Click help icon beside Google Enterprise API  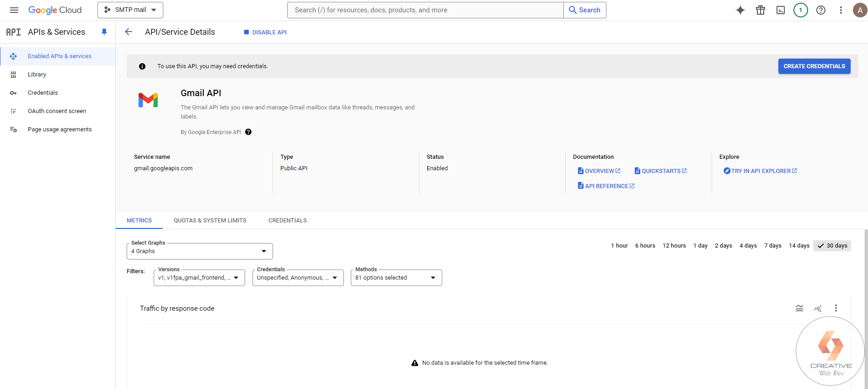click(248, 132)
